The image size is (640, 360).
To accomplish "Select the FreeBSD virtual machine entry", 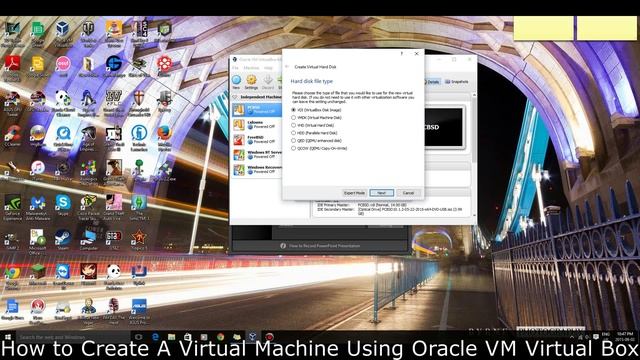I will [257, 140].
